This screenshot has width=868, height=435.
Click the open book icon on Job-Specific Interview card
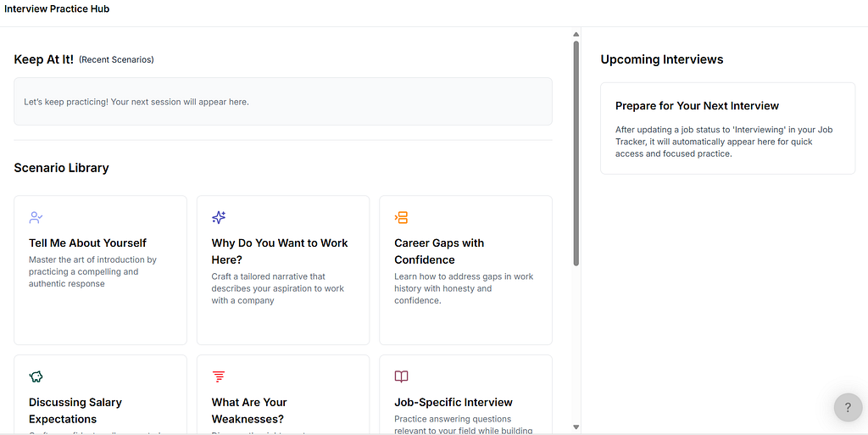pyautogui.click(x=401, y=376)
